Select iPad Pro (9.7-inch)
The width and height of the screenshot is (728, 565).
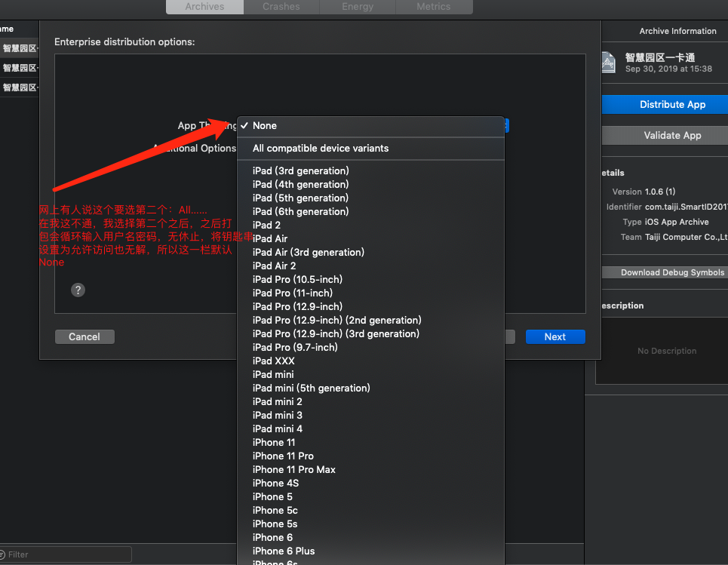point(370,347)
